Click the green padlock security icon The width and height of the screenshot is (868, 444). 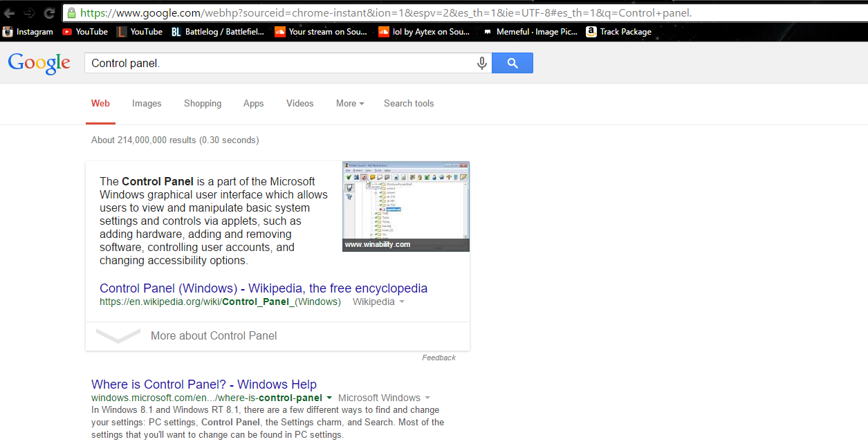click(x=71, y=12)
